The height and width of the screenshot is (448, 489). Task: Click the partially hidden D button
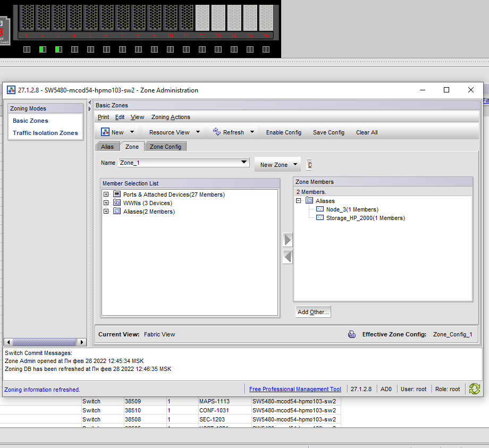309,165
